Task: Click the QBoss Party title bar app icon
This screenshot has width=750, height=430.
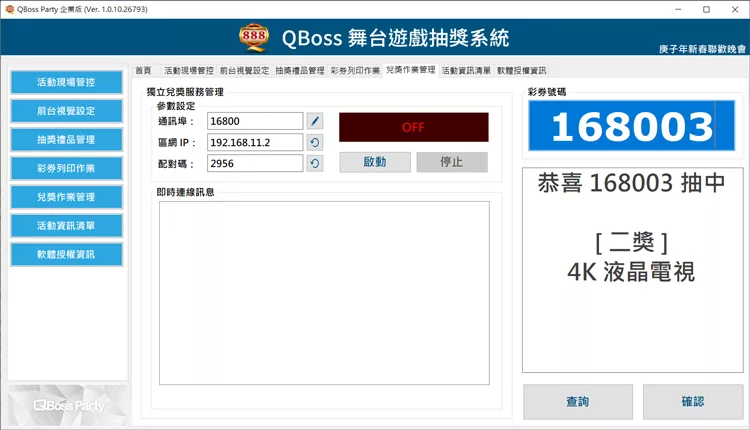Action: [9, 9]
